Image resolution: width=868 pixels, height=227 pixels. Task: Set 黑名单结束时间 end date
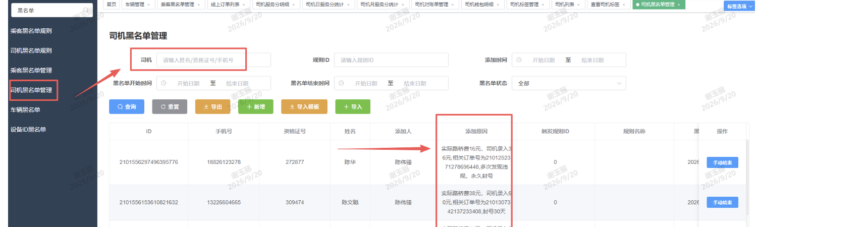coord(415,83)
